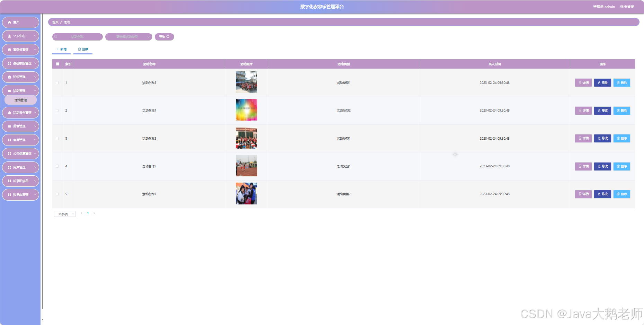Open the 活动名称1 photo thumbnail
Screen dimensions: 644x325
point(247,193)
